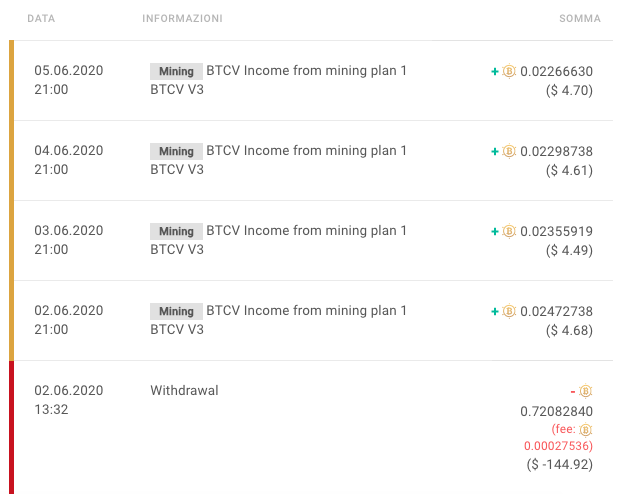Open the Withdrawal transaction entry
This screenshot has width=623, height=494.
pyautogui.click(x=184, y=391)
